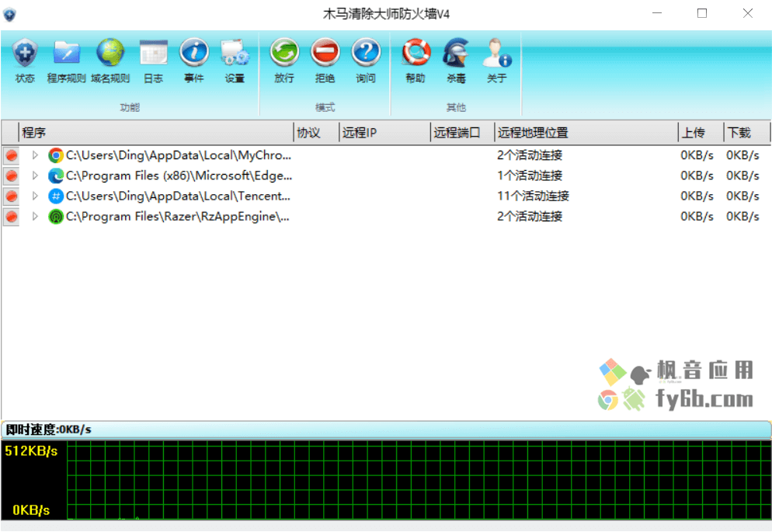
Task: Click the Edge icon in Microsoft\Edge row
Action: point(56,176)
